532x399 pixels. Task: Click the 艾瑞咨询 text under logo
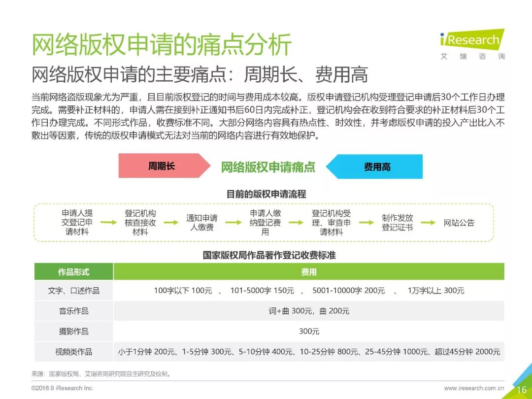click(x=472, y=56)
